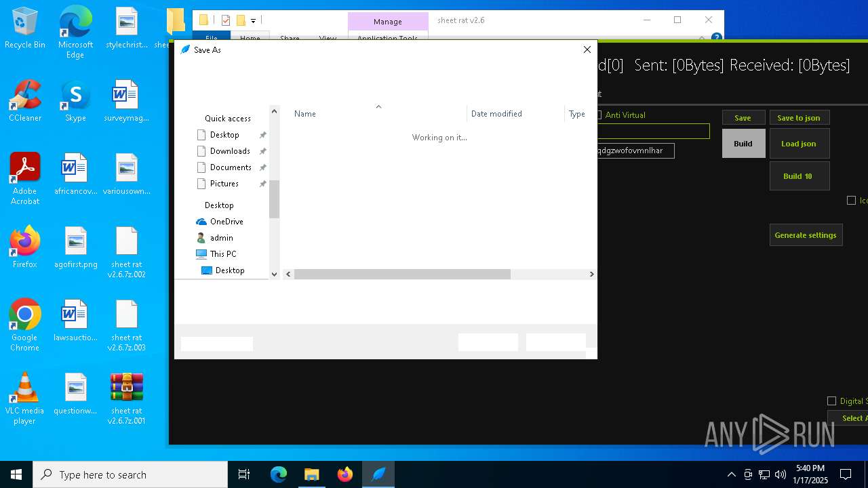
Task: Click the Generate settings button
Action: pyautogui.click(x=806, y=235)
